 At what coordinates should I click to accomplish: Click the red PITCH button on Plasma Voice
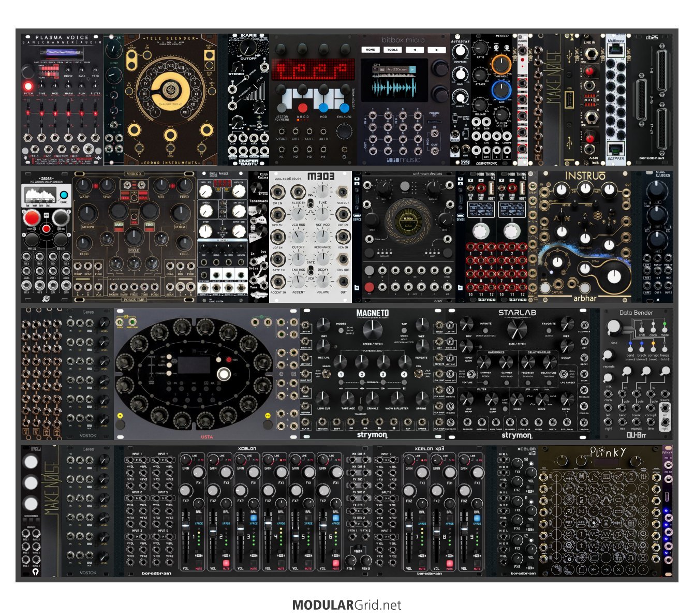(28, 85)
